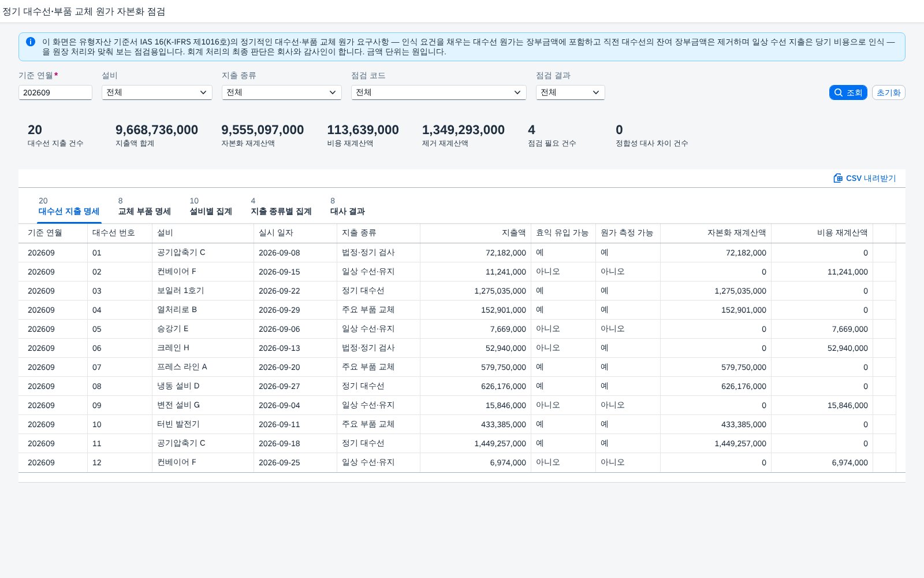Viewport: 924px width, 578px height.
Task: Click the date 2026-09-25 in row 12
Action: point(279,462)
